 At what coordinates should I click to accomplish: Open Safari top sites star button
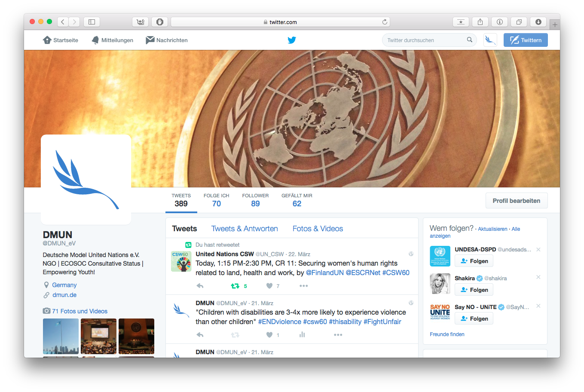coord(461,22)
